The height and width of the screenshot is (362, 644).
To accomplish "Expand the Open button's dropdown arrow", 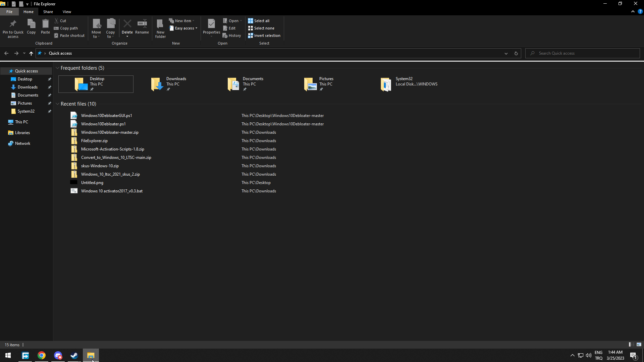I will (x=241, y=21).
